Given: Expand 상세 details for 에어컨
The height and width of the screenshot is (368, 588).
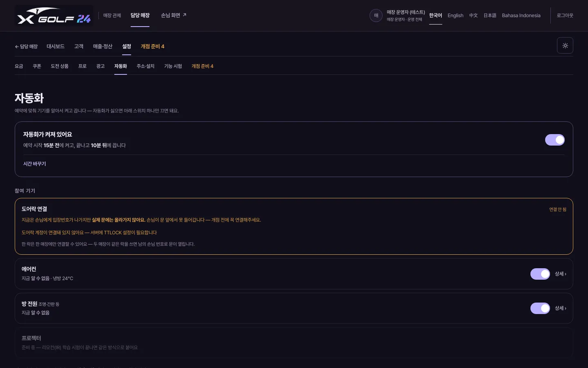Looking at the screenshot, I should 561,274.
